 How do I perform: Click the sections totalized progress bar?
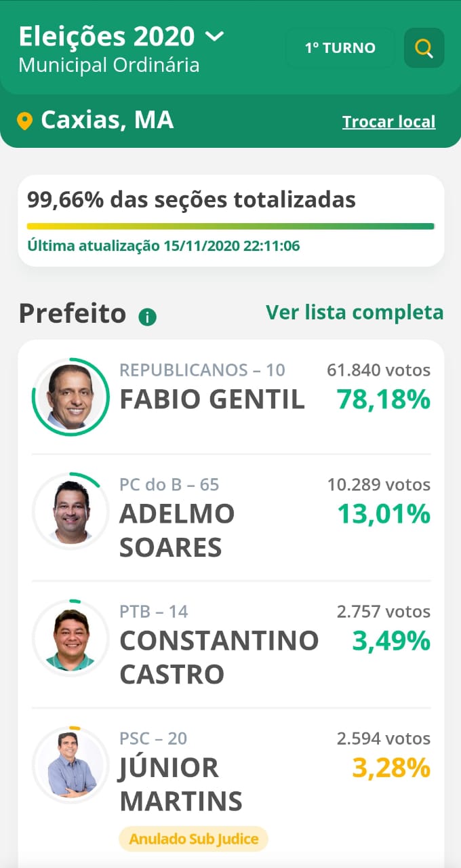click(230, 226)
